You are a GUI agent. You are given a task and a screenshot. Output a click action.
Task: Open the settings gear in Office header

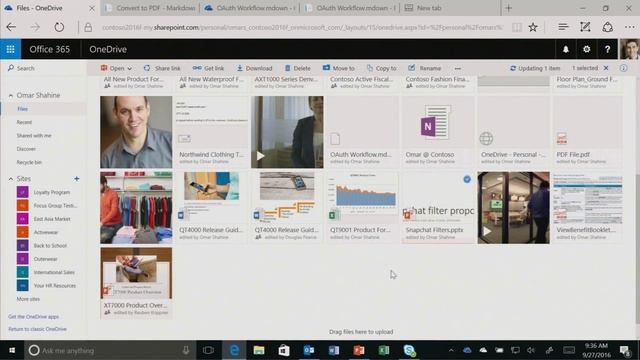(587, 49)
